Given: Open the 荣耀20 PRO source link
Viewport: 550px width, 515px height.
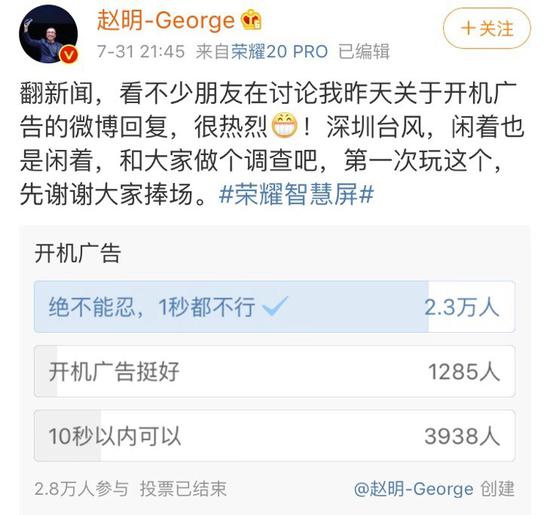Looking at the screenshot, I should (280, 52).
